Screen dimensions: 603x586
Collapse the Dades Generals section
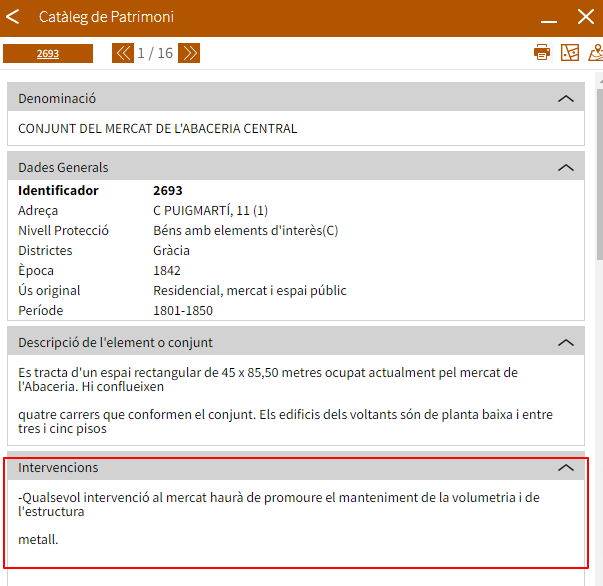(x=566, y=168)
